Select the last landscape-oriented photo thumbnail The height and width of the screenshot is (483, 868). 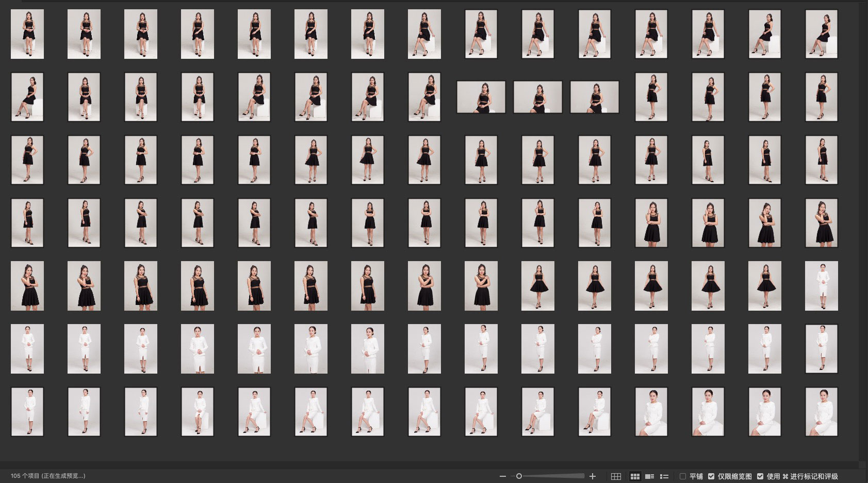point(594,97)
